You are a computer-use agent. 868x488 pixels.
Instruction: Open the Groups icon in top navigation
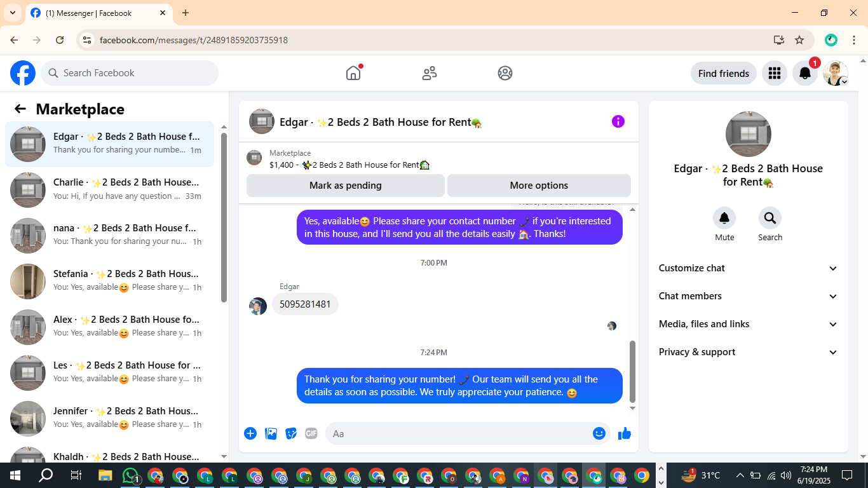click(x=505, y=73)
